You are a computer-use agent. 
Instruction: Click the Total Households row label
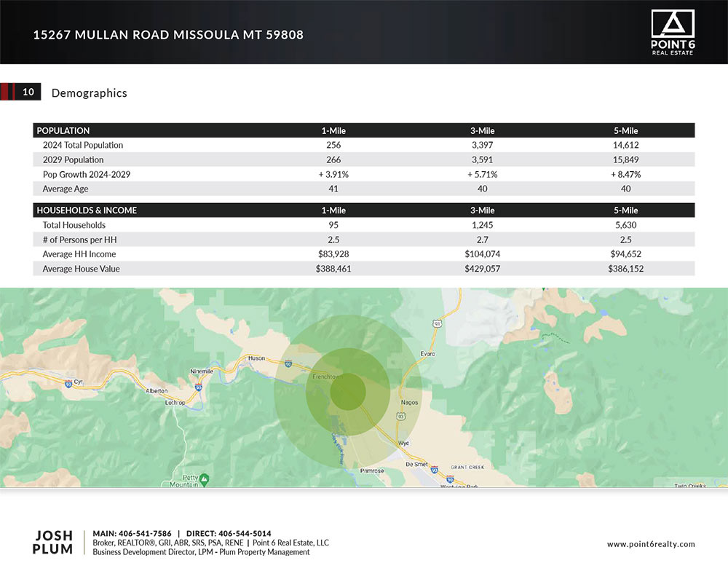pos(74,225)
